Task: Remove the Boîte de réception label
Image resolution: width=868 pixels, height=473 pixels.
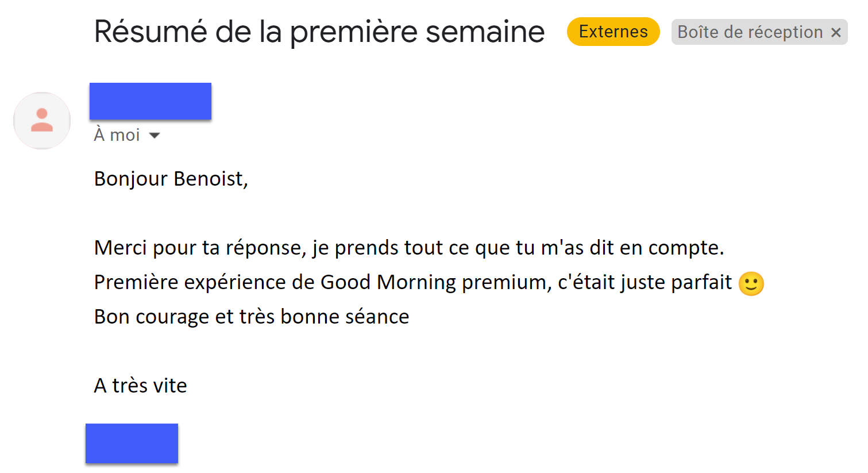Action: pyautogui.click(x=836, y=32)
